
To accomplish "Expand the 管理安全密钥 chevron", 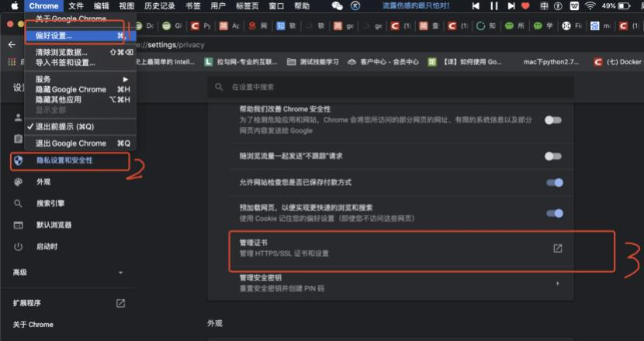I will point(557,283).
